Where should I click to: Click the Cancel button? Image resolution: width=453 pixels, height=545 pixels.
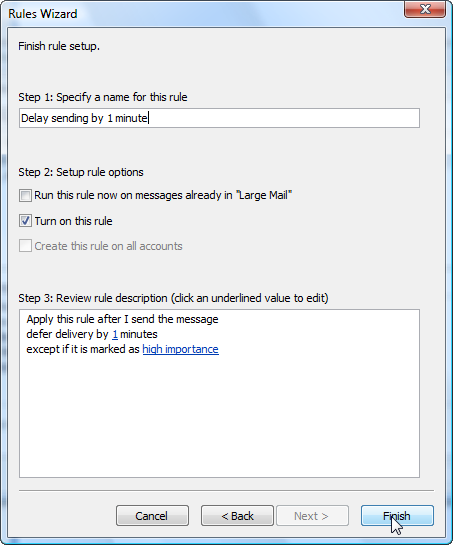(x=152, y=515)
